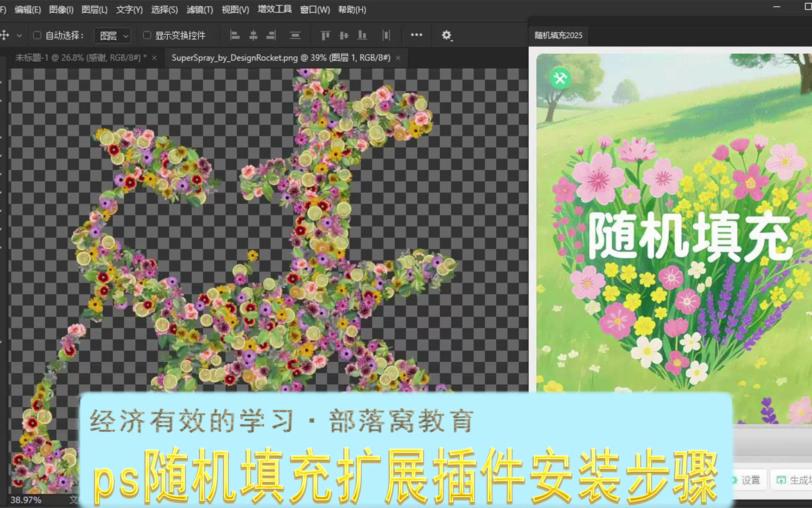Click the 设置 button in plugin panel
The height and width of the screenshot is (508, 812).
[747, 480]
